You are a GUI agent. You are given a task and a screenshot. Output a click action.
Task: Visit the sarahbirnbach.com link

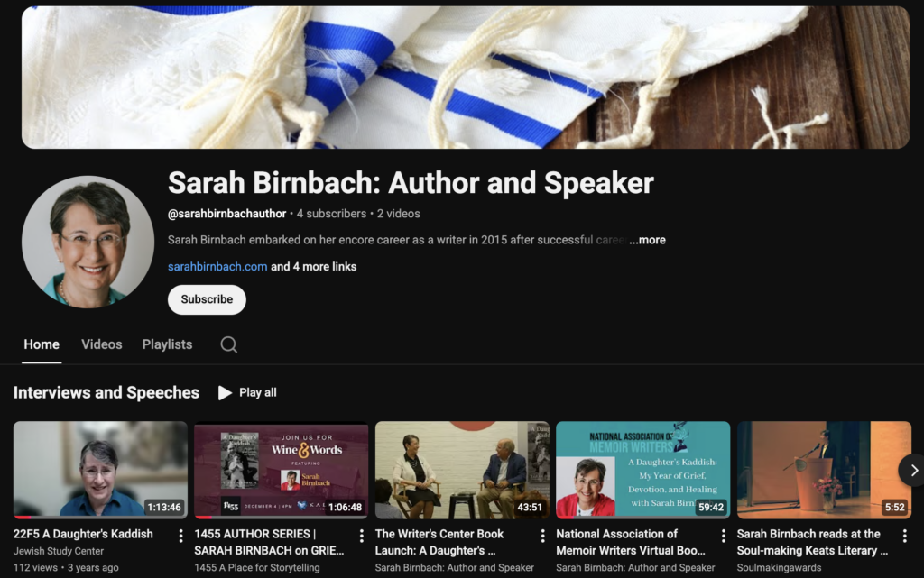217,267
